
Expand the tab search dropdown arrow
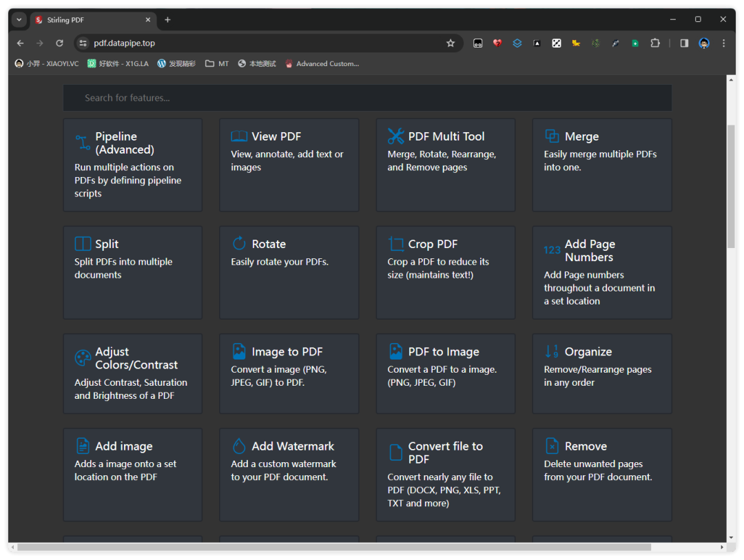[19, 20]
